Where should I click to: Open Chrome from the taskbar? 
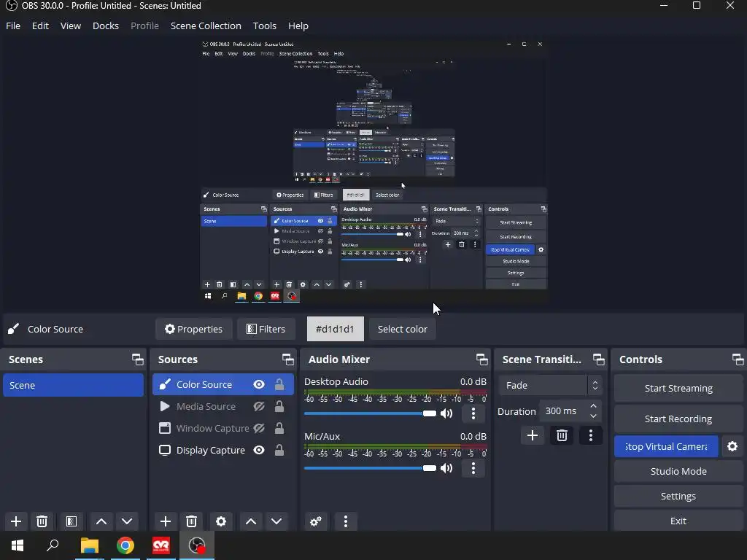(x=125, y=545)
